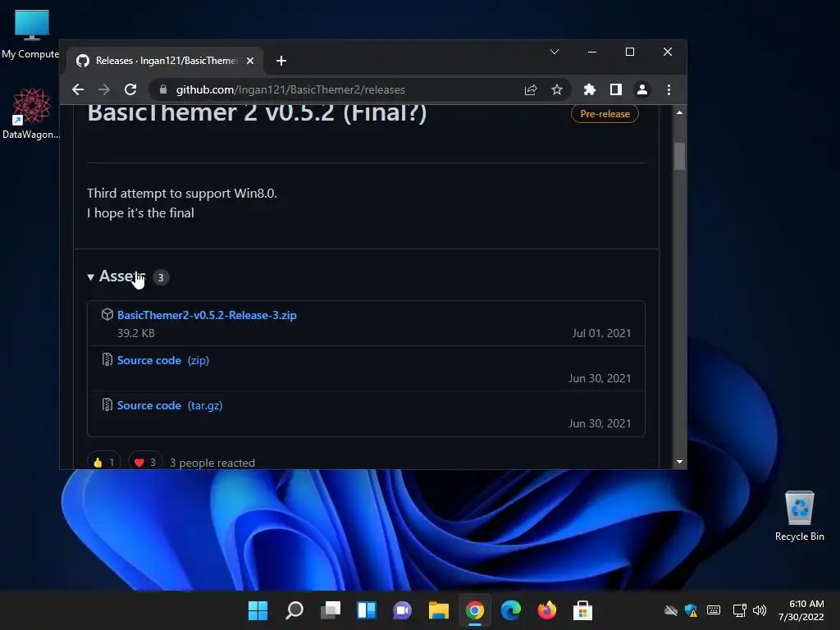Bookmark this page with the star icon

[x=557, y=89]
